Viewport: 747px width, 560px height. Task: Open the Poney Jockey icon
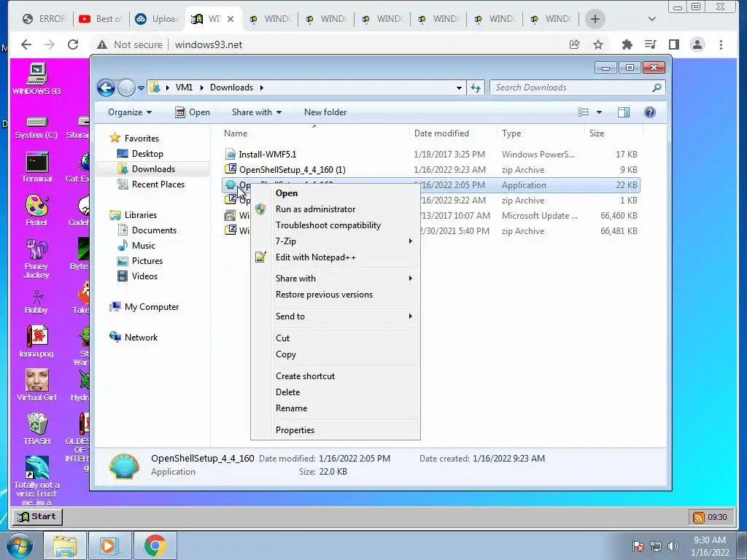pyautogui.click(x=36, y=257)
